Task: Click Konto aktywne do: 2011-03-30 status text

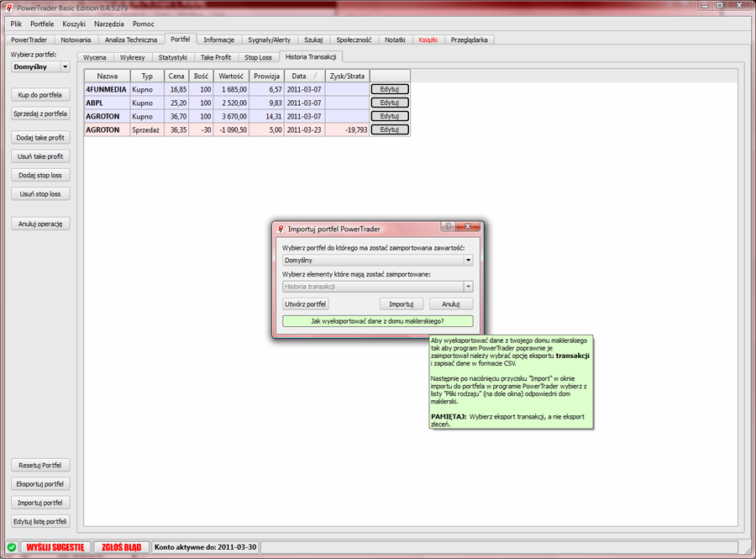Action: [206, 547]
